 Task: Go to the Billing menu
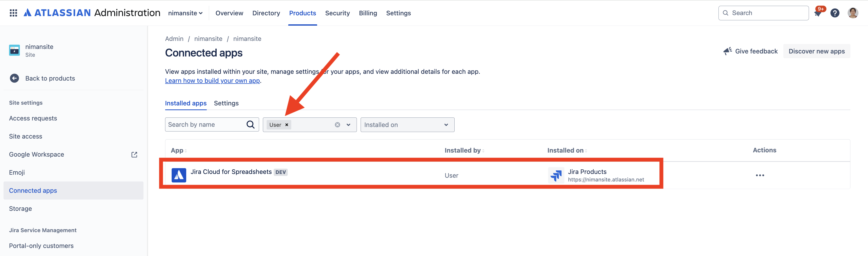click(x=368, y=13)
